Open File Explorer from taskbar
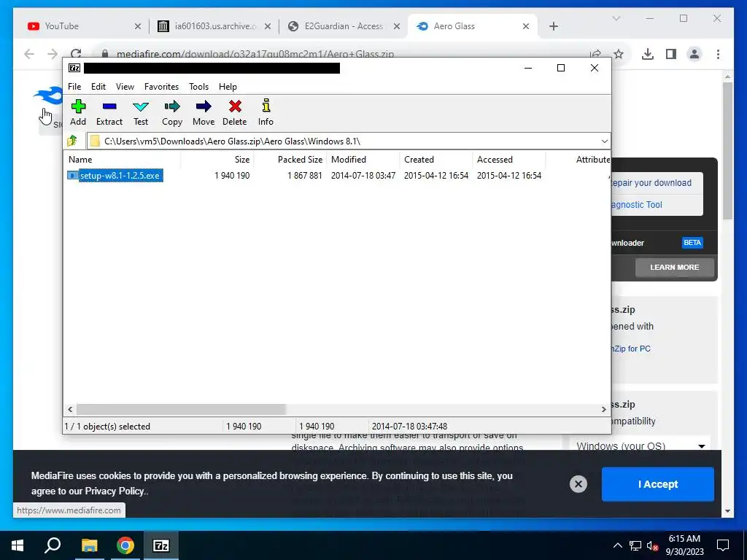This screenshot has width=747, height=560. coord(89,545)
